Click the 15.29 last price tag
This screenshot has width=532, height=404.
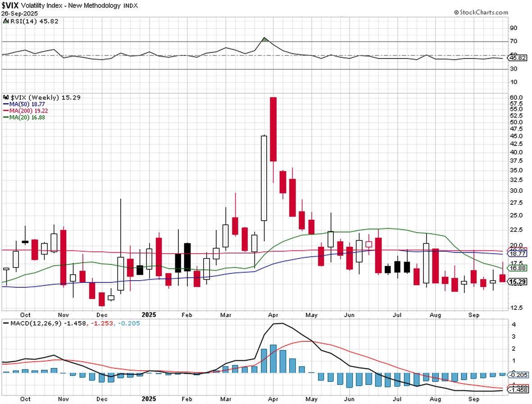point(518,281)
